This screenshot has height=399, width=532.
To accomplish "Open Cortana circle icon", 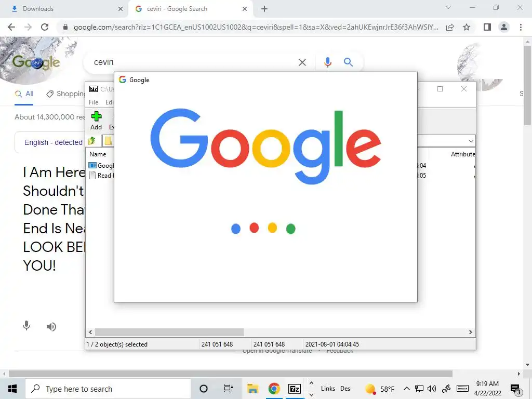I will [204, 389].
